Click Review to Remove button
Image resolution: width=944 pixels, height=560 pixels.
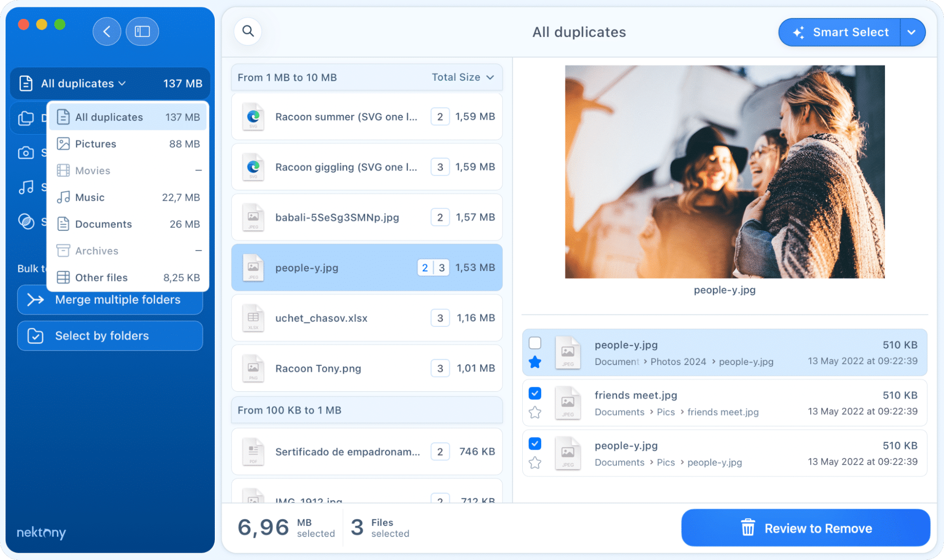(x=805, y=528)
